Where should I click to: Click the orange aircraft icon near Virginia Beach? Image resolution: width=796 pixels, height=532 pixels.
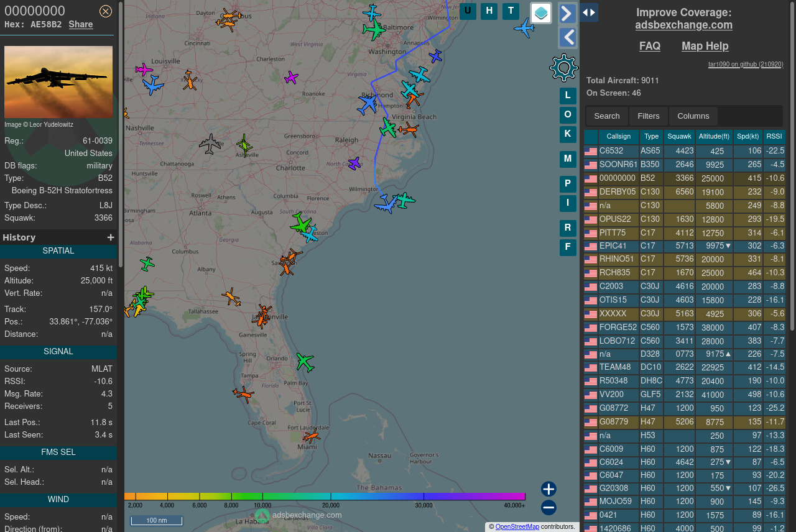[x=409, y=129]
